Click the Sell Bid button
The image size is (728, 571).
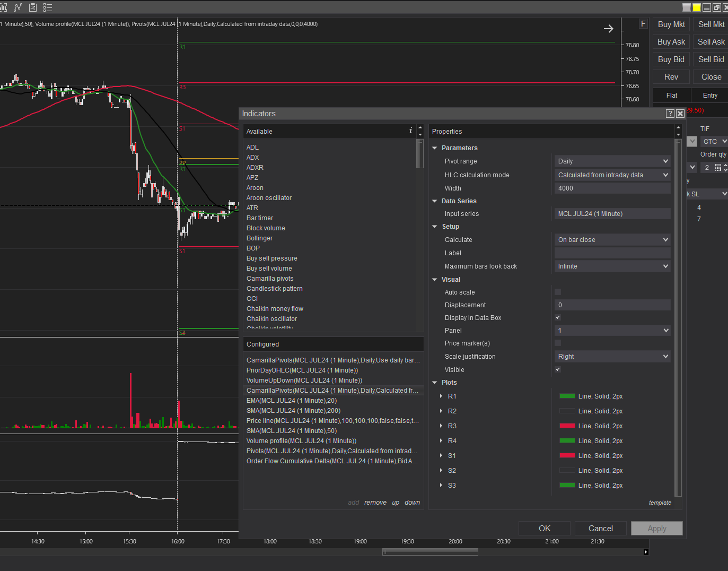[711, 59]
